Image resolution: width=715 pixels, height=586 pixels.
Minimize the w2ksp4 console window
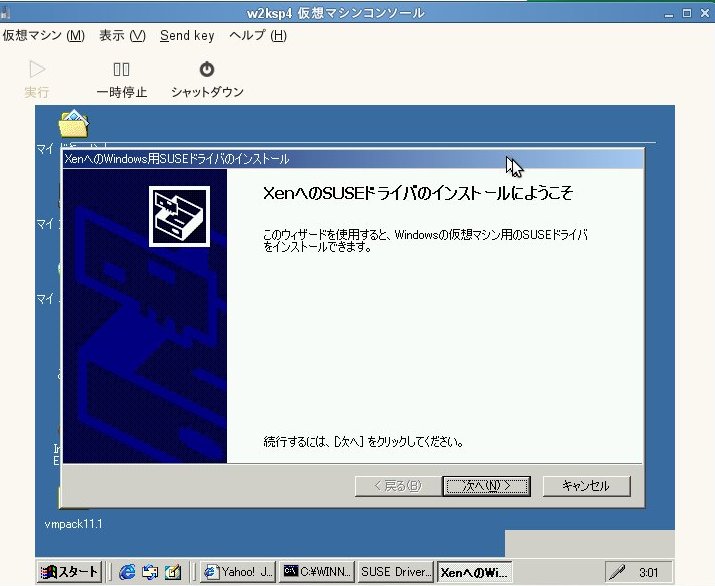click(669, 14)
